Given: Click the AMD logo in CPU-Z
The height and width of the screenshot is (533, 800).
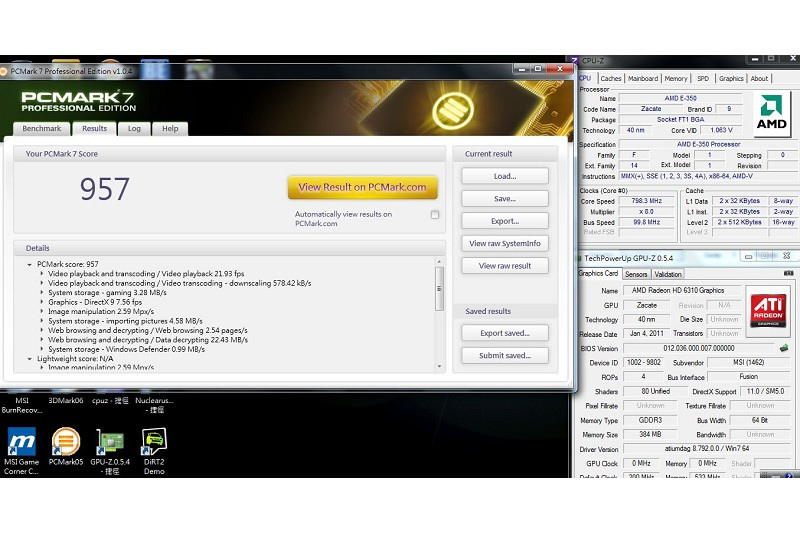Looking at the screenshot, I should (771, 113).
